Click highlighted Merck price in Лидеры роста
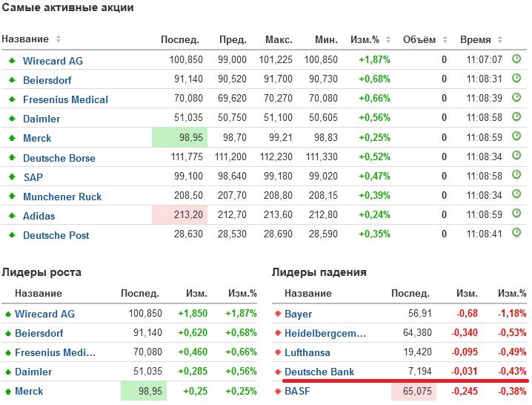Image resolution: width=532 pixels, height=405 pixels. 144,391
